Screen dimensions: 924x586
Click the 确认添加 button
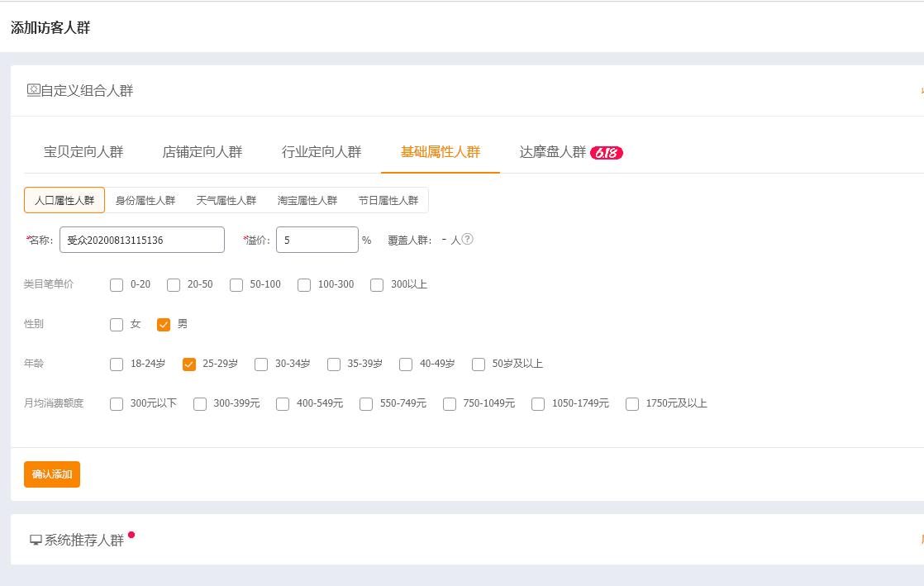click(x=51, y=474)
